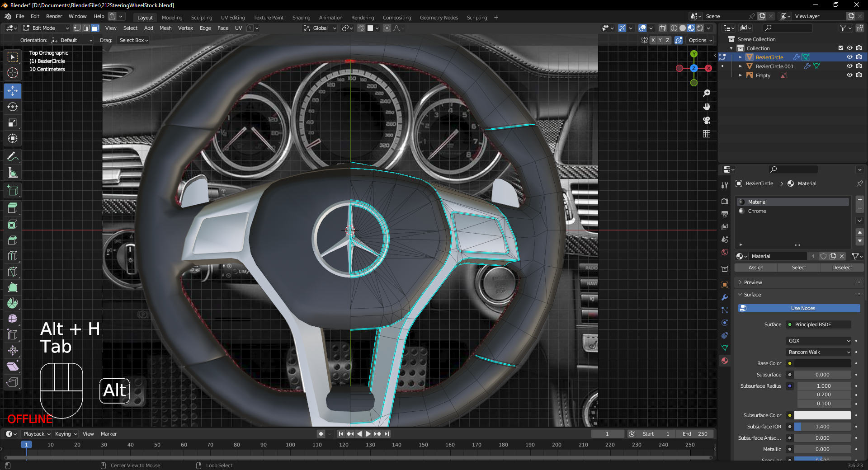Viewport: 868px width, 470px height.
Task: Open the Modifier wrench properties tab
Action: point(725,297)
